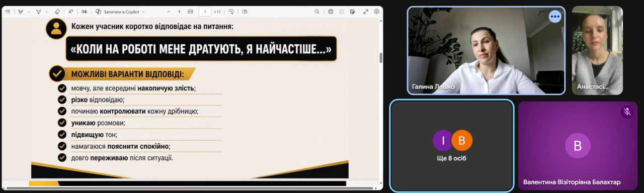
Task: Open the PDF search tool
Action: 317,11
